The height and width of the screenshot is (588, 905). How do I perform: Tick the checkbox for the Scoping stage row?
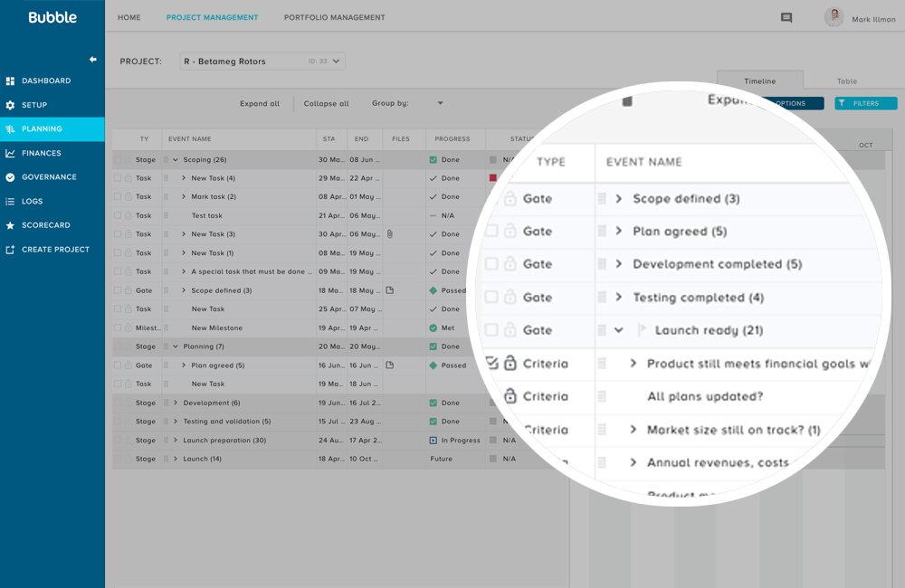[118, 159]
